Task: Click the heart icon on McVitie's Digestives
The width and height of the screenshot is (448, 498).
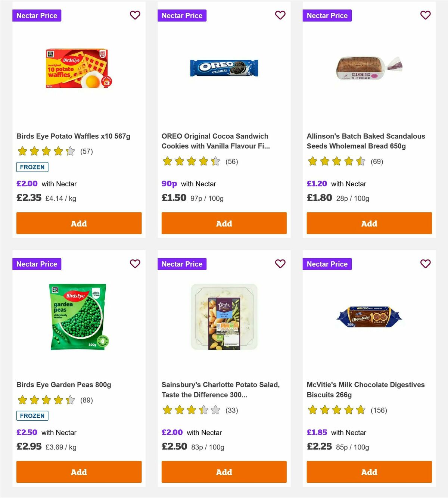Action: [425, 264]
